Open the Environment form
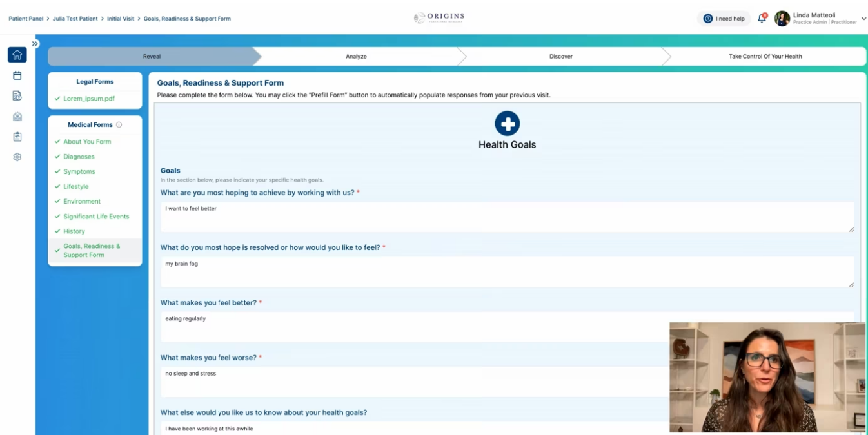Screen dimensions: 868x435 pos(82,201)
